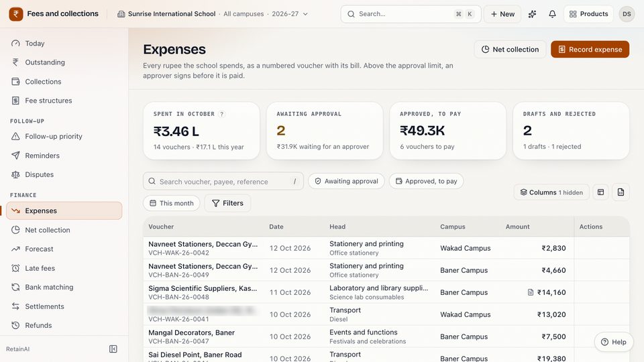Open Follow-up priority page

[x=64, y=136]
